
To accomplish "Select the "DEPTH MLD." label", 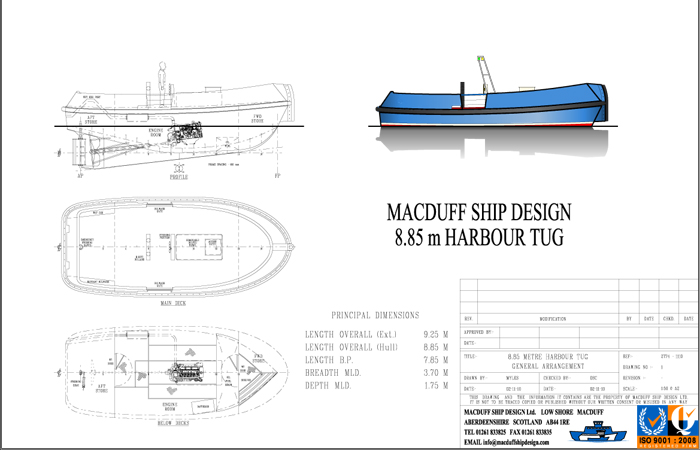I will tap(328, 386).
